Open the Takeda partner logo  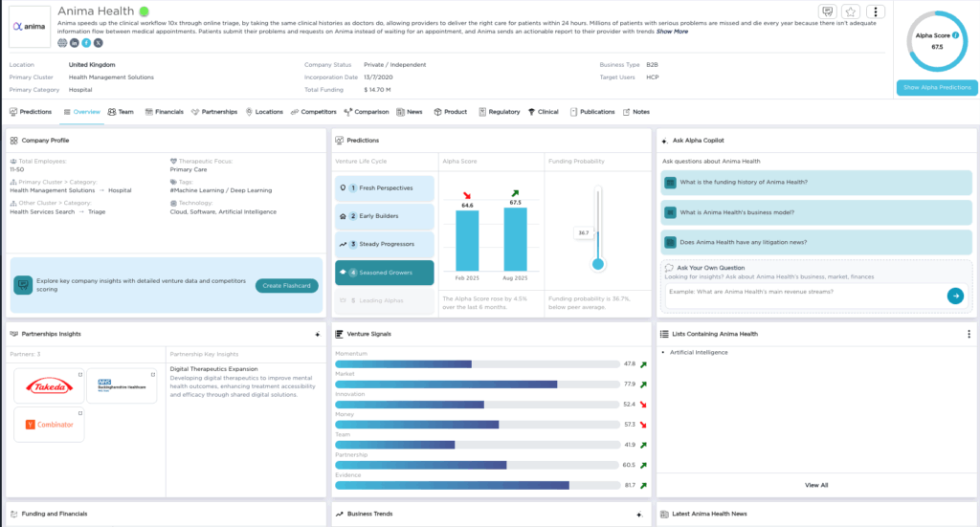[x=49, y=385]
